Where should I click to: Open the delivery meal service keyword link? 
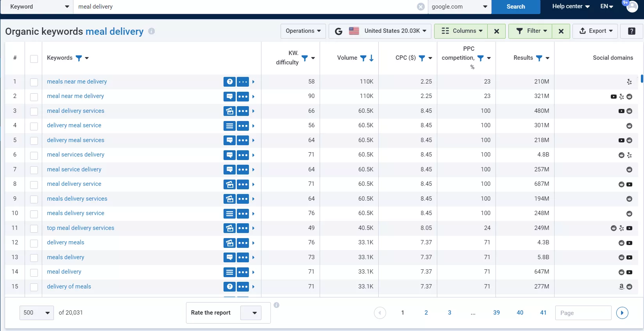pyautogui.click(x=74, y=125)
